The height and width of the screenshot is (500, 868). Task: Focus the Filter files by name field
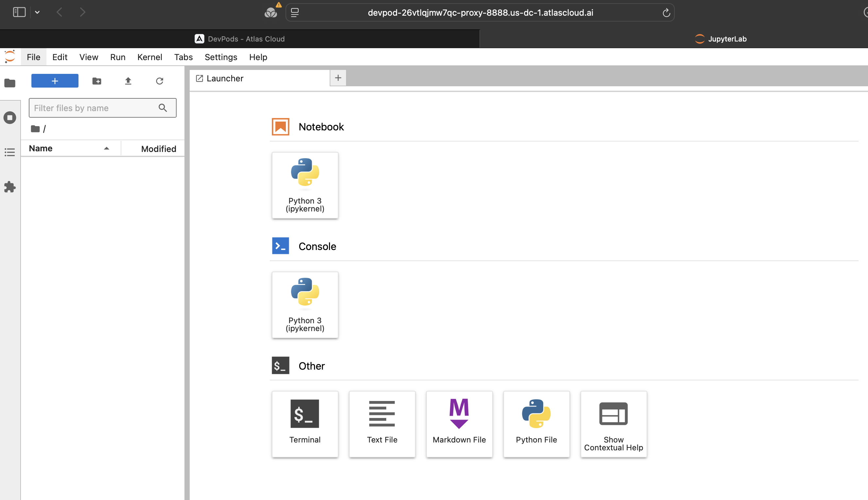coord(102,108)
